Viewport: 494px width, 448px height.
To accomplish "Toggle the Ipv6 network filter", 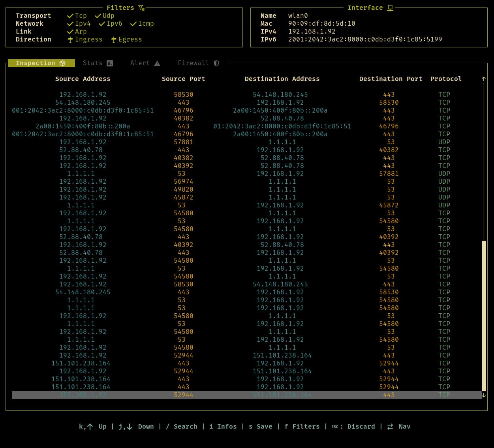I will pos(111,24).
